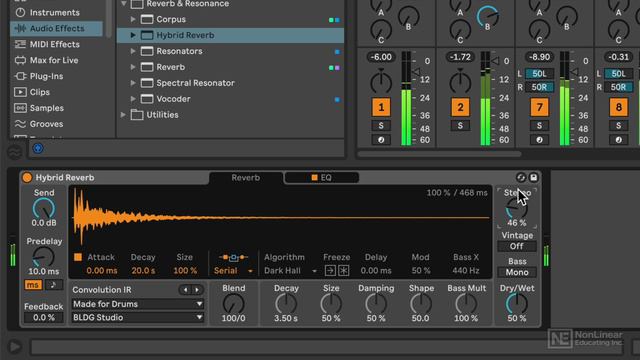
Task: Expand the Corpus device folder
Action: 133,19
